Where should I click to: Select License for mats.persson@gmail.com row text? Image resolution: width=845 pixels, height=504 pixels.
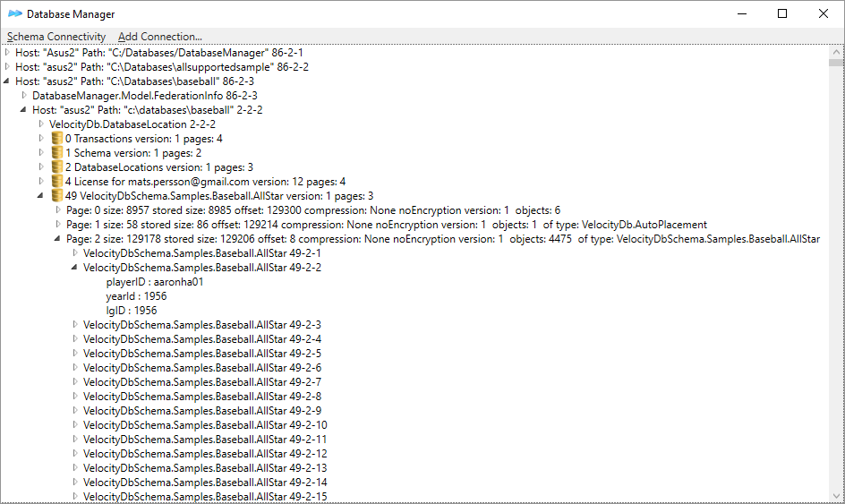(205, 182)
